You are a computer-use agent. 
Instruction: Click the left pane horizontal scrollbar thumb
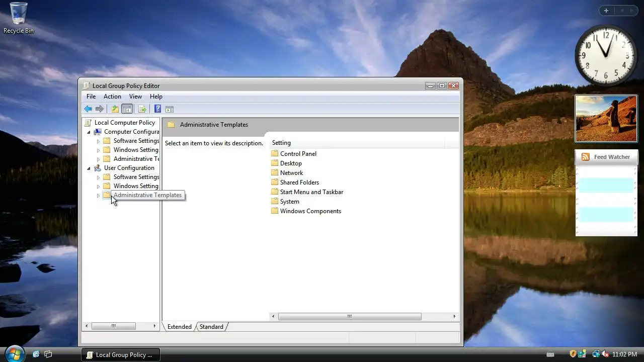point(114,326)
